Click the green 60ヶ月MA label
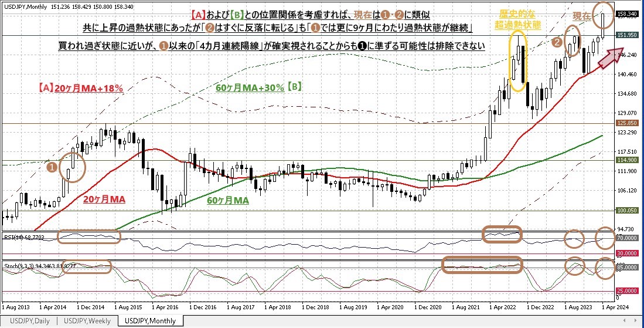This screenshot has width=644, height=328. (x=228, y=201)
